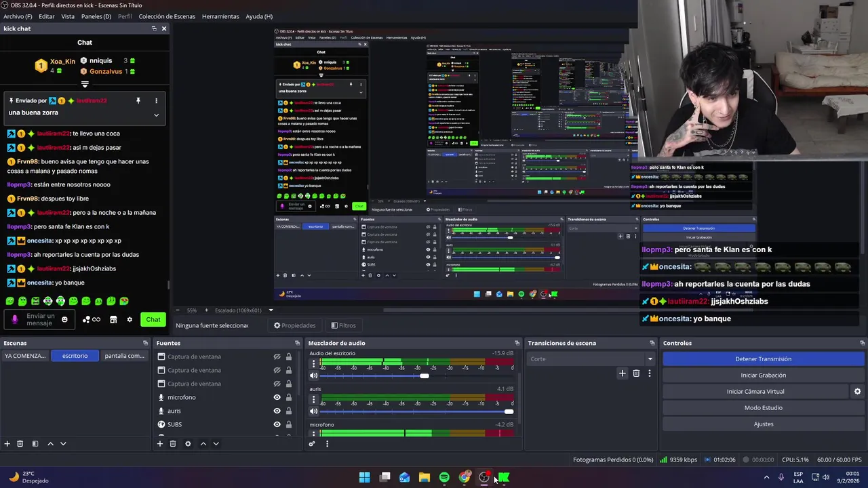The width and height of the screenshot is (868, 488).
Task: Open Archivo menu
Action: tap(18, 16)
